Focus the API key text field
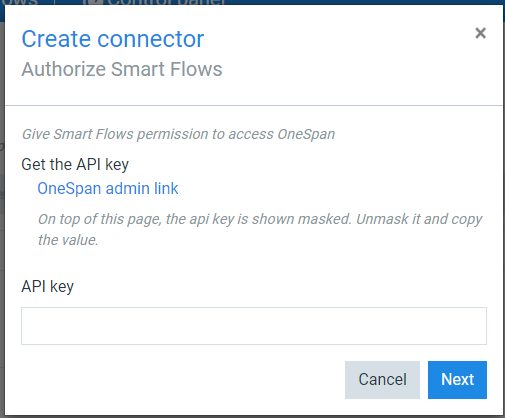 (254, 326)
